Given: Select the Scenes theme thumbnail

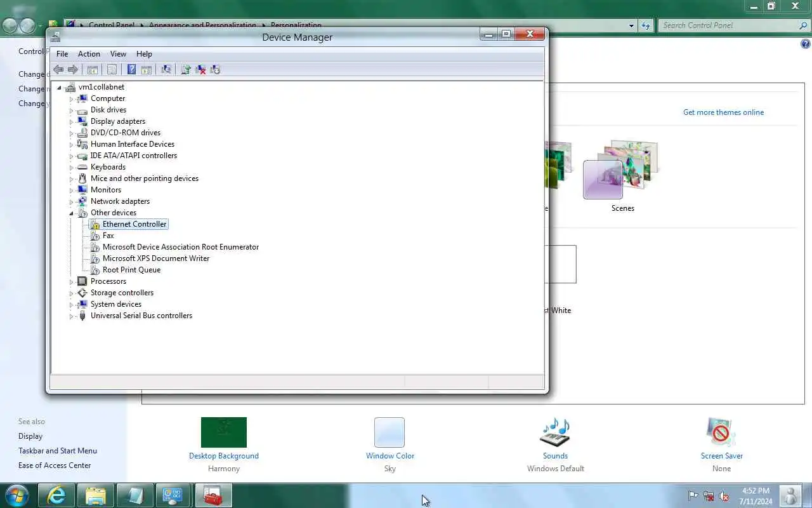Looking at the screenshot, I should [x=622, y=170].
